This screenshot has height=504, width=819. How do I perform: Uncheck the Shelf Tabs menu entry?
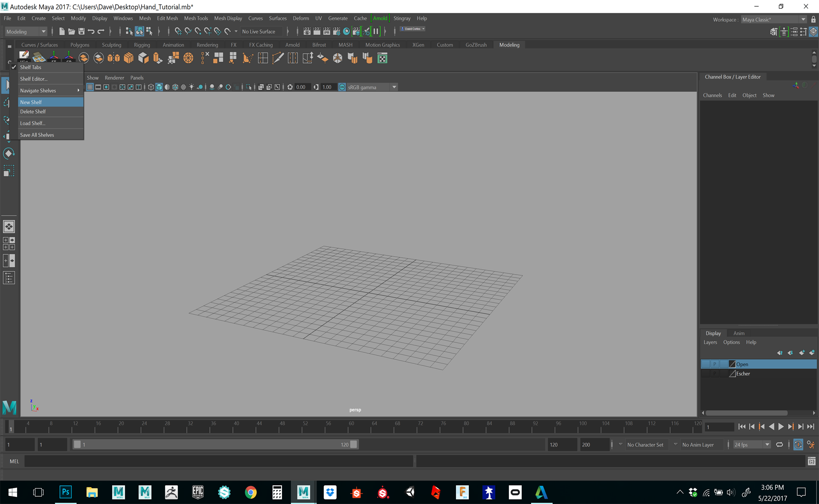[31, 67]
